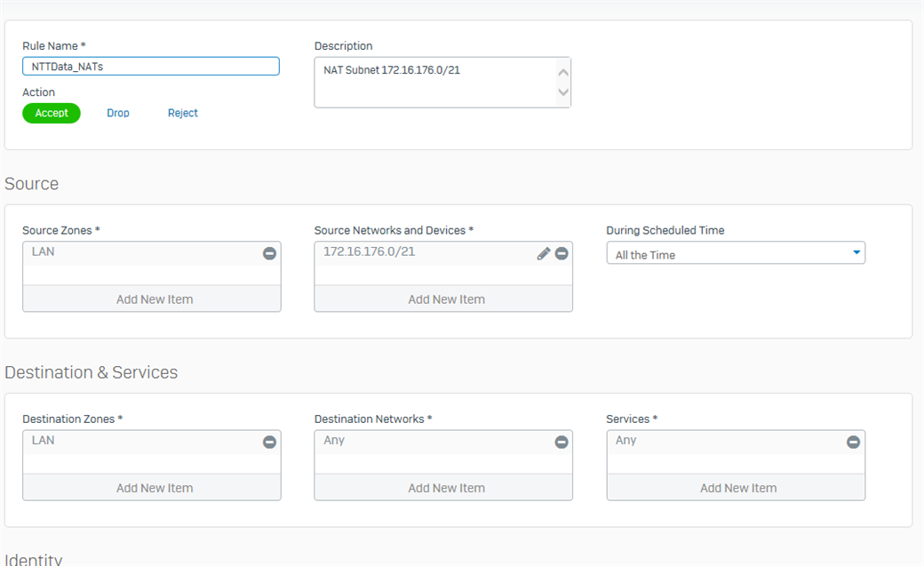Remove Any from Services list
Screen dimensions: 924x566
pos(853,442)
